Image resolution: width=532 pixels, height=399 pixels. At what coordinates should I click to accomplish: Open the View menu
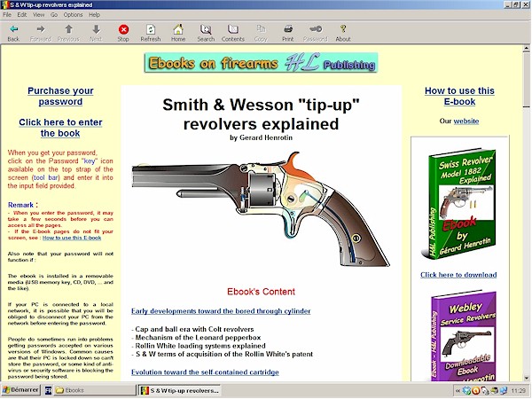(39, 14)
